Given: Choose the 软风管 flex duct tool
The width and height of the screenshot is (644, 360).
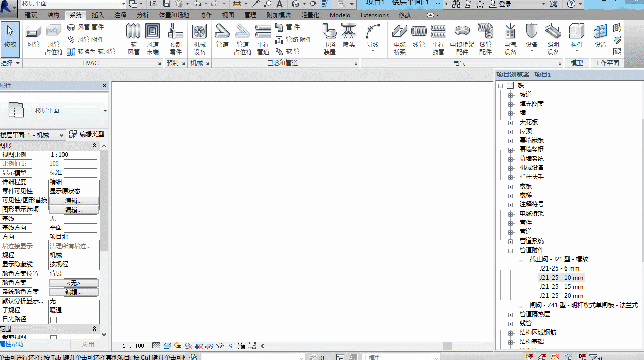Looking at the screenshot, I should coord(134,39).
